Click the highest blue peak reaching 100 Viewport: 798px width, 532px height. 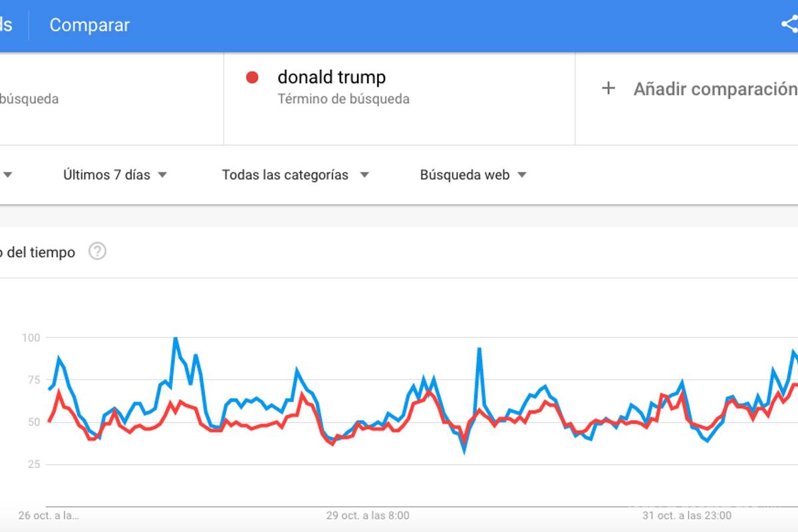tap(175, 338)
